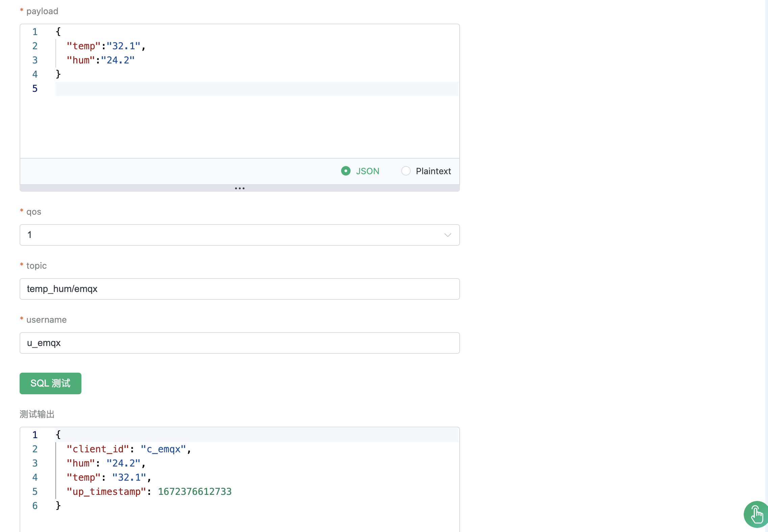Click the closing brace in payload editor

point(58,74)
